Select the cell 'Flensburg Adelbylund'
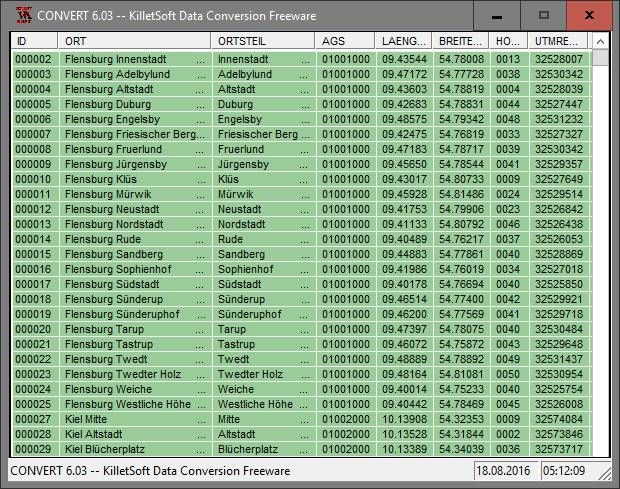 135,74
